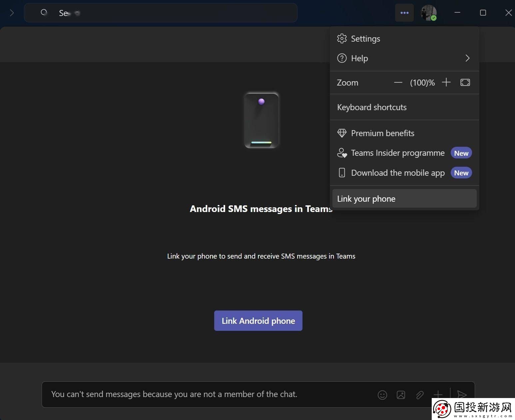Minimize the Teams window
The height and width of the screenshot is (420, 515).
[457, 13]
